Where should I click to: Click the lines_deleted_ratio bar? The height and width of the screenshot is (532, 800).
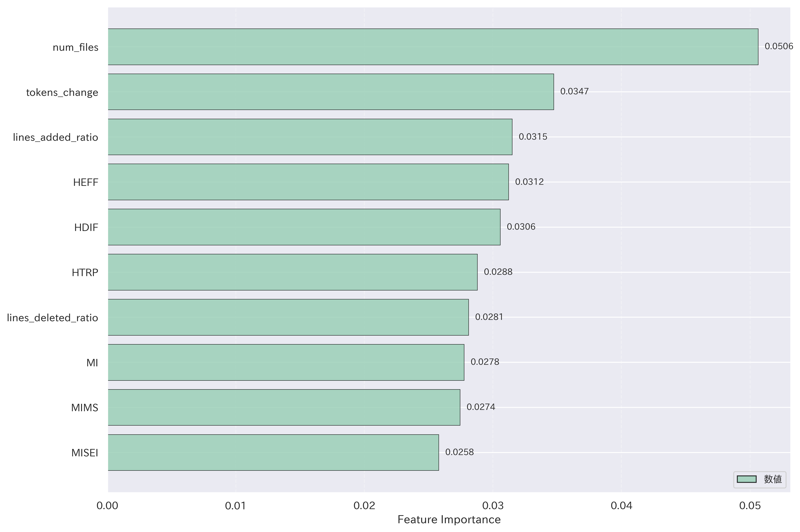click(288, 317)
